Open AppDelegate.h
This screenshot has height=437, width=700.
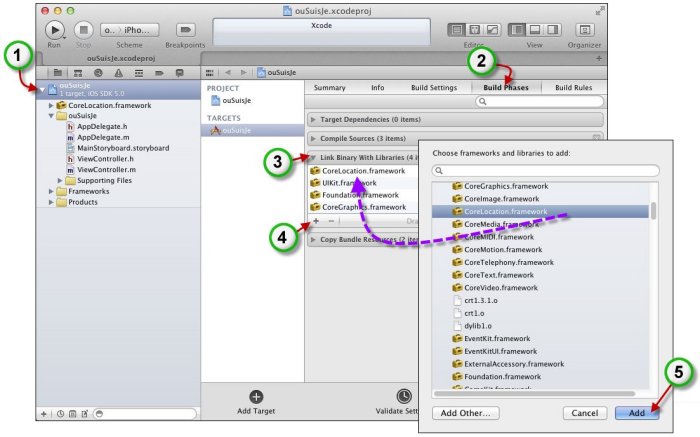tap(102, 126)
